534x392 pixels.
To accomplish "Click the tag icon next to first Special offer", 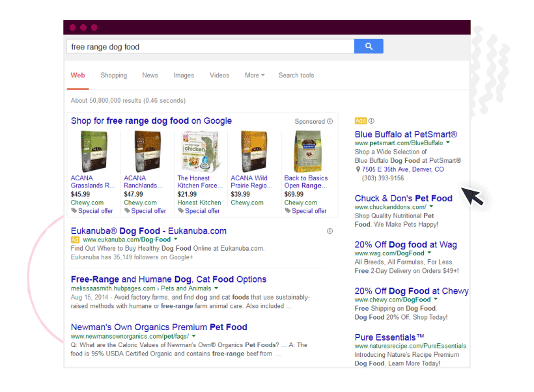I will point(74,211).
